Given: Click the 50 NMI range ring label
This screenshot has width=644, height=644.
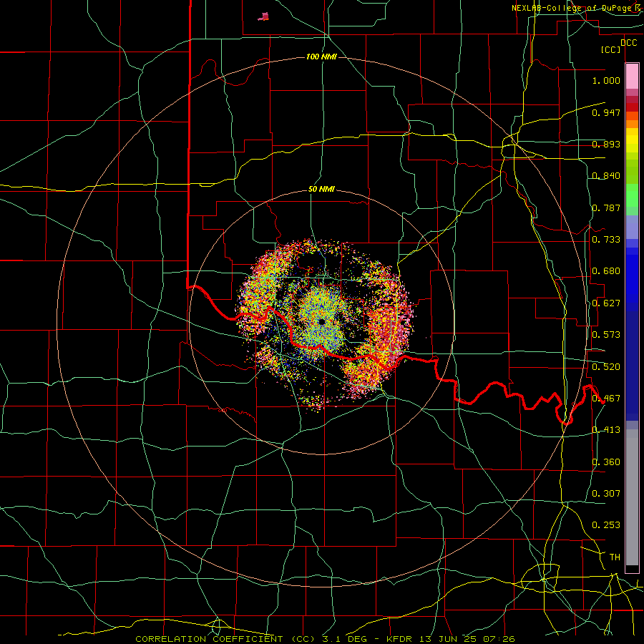Looking at the screenshot, I should pos(321,190).
